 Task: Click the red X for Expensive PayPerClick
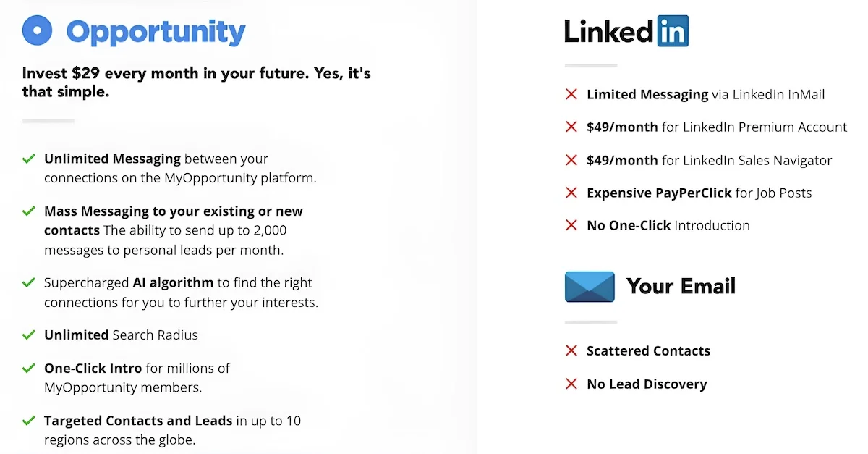tap(571, 193)
